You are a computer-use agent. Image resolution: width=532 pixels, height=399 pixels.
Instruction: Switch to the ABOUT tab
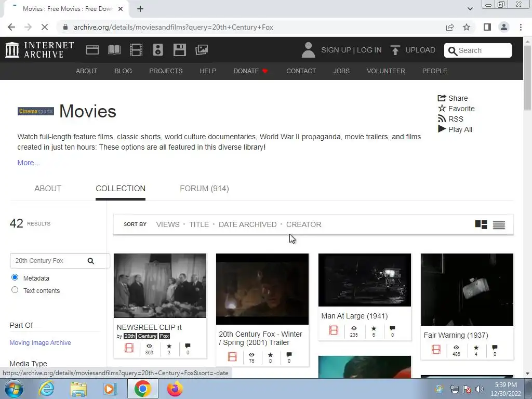click(x=48, y=189)
